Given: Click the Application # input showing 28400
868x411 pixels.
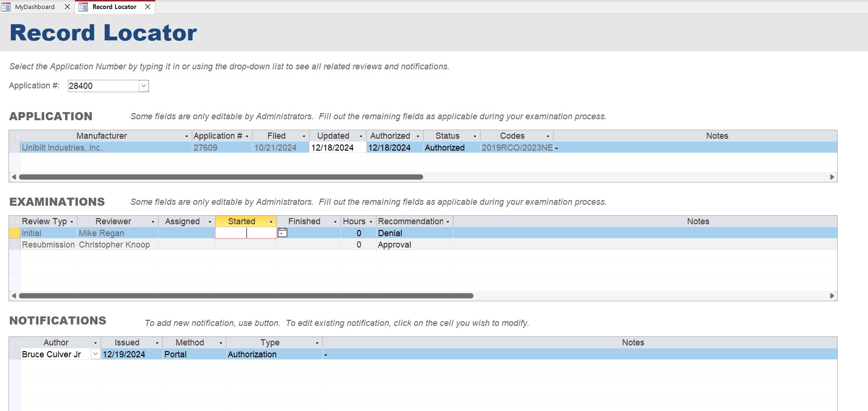Looking at the screenshot, I should 103,86.
